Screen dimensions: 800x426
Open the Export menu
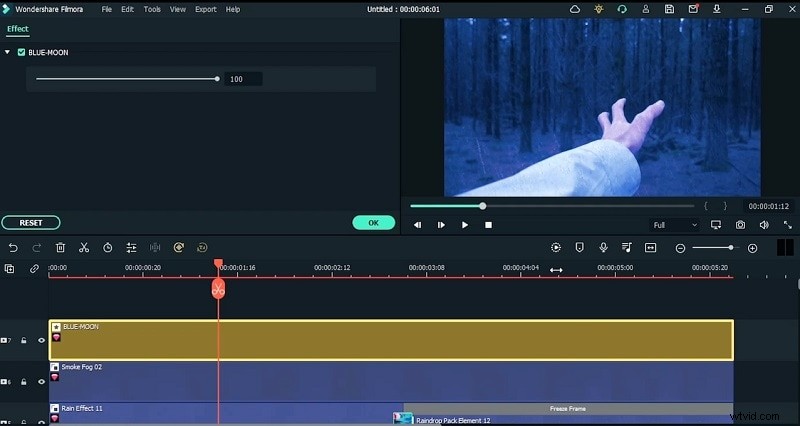pos(205,9)
